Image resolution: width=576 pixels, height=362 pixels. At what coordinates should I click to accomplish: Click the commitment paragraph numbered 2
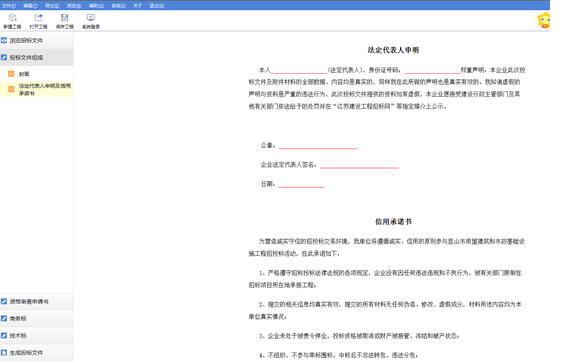pos(385,310)
